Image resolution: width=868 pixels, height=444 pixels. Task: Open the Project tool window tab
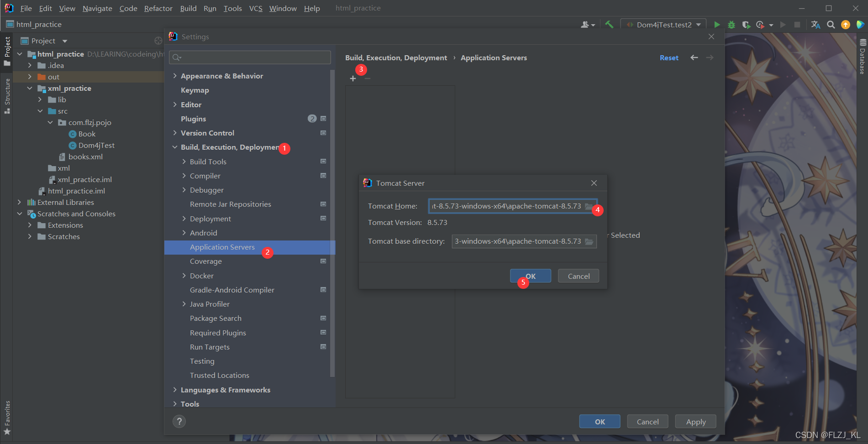point(7,51)
